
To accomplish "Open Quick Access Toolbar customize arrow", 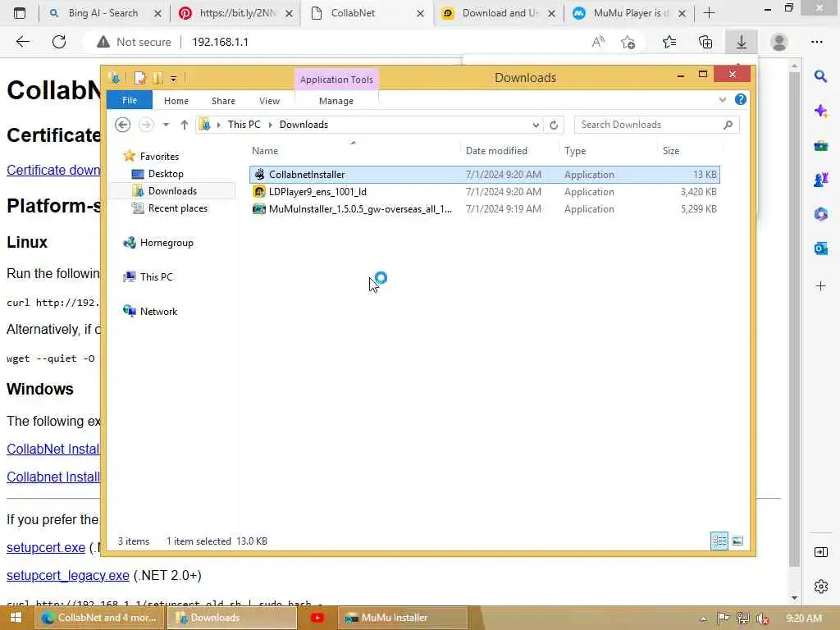I will [174, 79].
